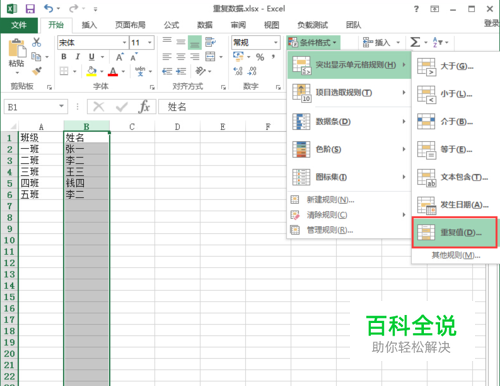Click 其他规则 more rules link
This screenshot has width=500, height=386.
[456, 256]
